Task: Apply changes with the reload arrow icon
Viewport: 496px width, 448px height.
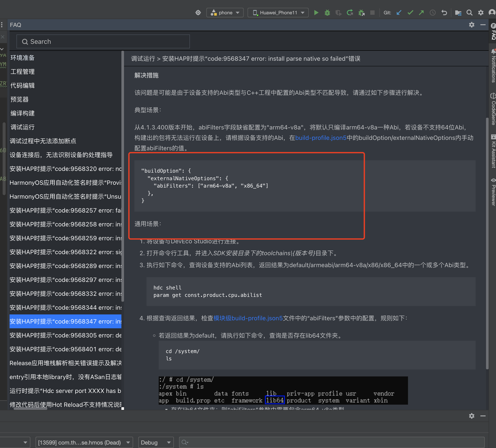Action: coord(350,13)
